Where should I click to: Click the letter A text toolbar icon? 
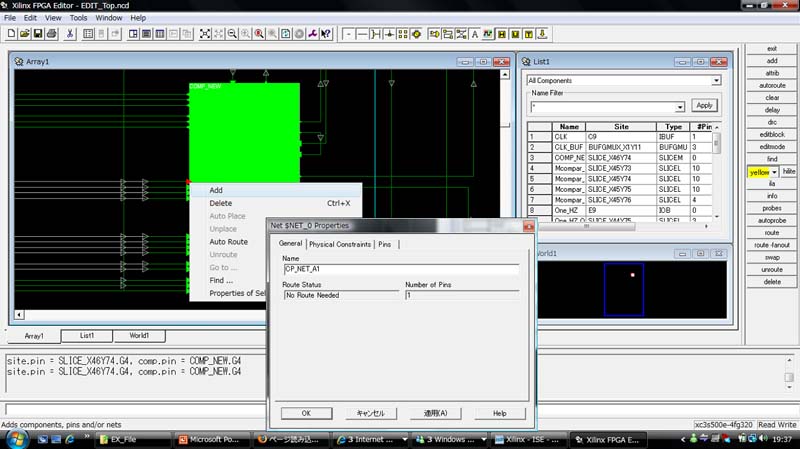pos(474,34)
